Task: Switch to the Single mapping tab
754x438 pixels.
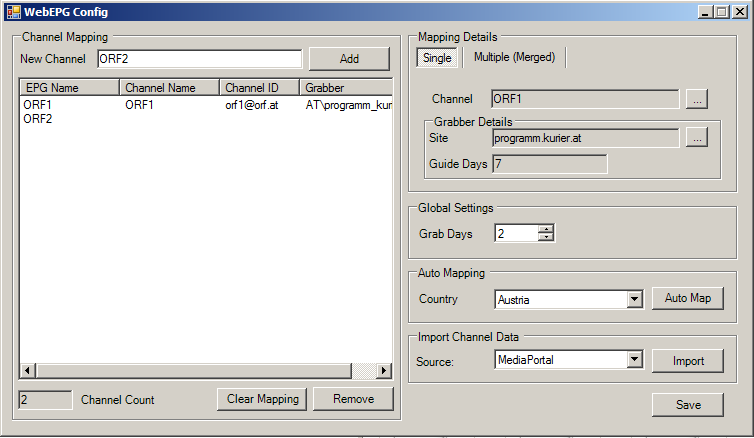Action: (x=437, y=58)
